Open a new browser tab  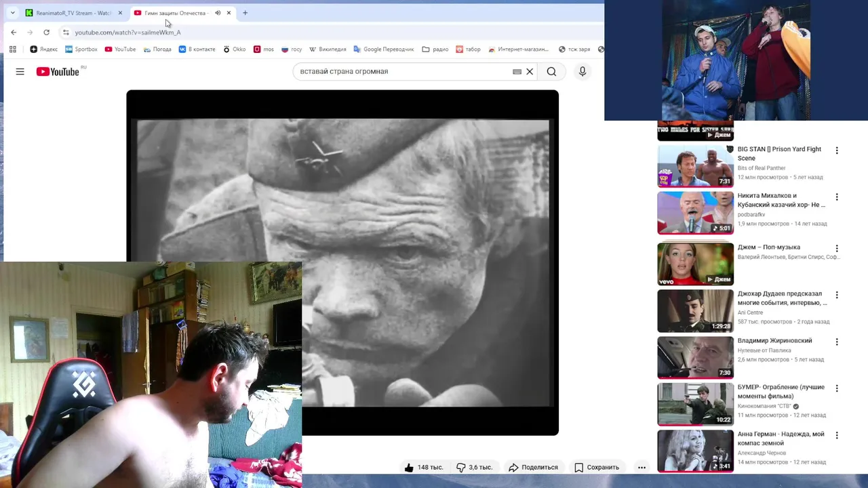(x=245, y=13)
